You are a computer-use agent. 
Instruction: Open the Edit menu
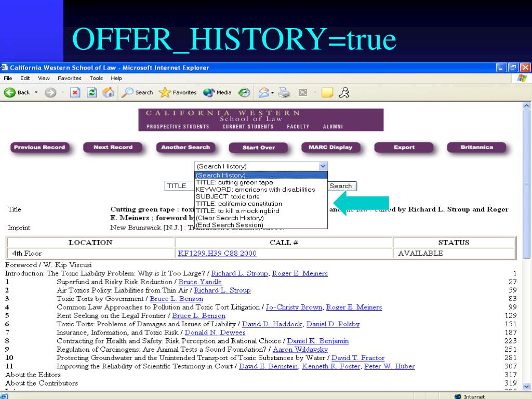click(x=25, y=78)
